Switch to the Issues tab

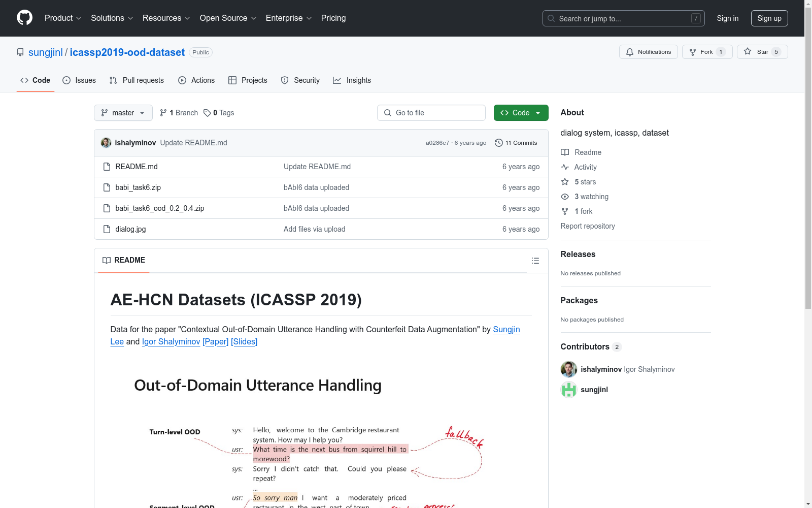pyautogui.click(x=79, y=80)
